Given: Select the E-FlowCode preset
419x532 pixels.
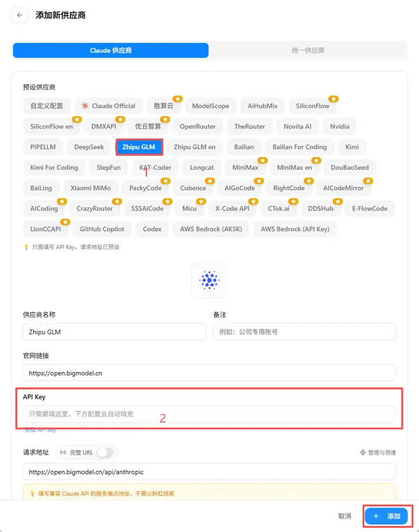Looking at the screenshot, I should 370,209.
